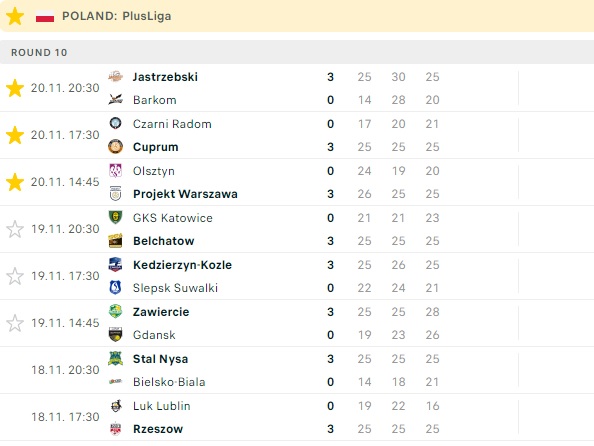594x446 pixels.
Task: Open the Projekt Warszawa team name
Action: click(185, 194)
